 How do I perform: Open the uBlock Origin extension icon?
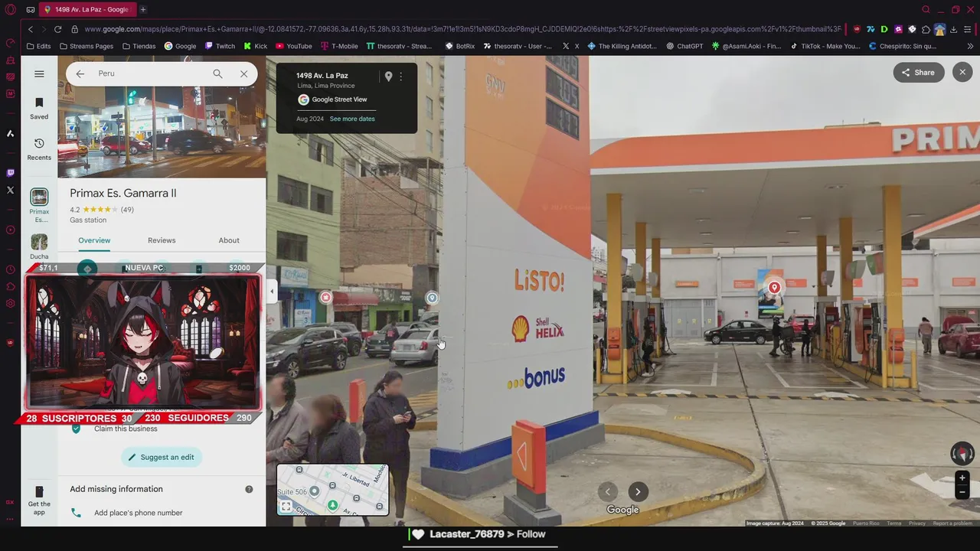coord(857,29)
